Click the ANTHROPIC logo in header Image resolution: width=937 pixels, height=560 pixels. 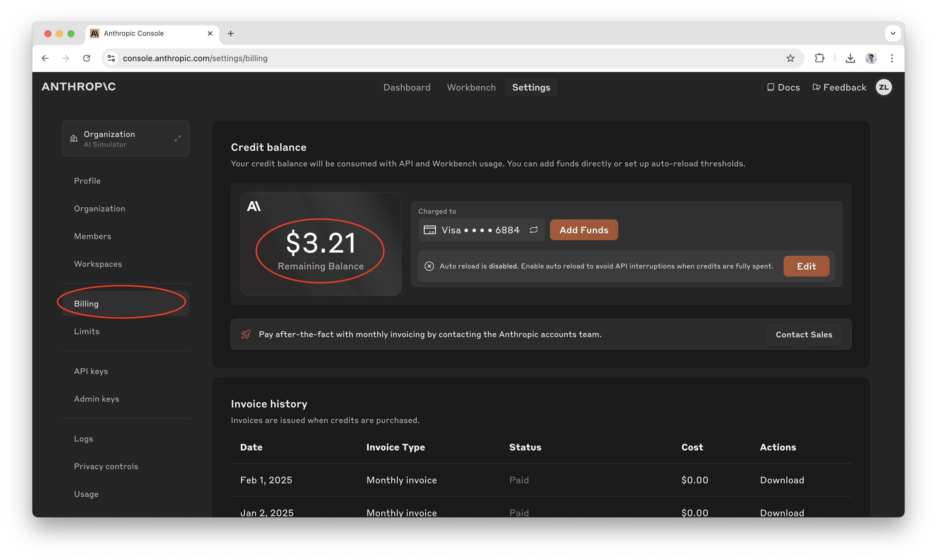pyautogui.click(x=78, y=87)
